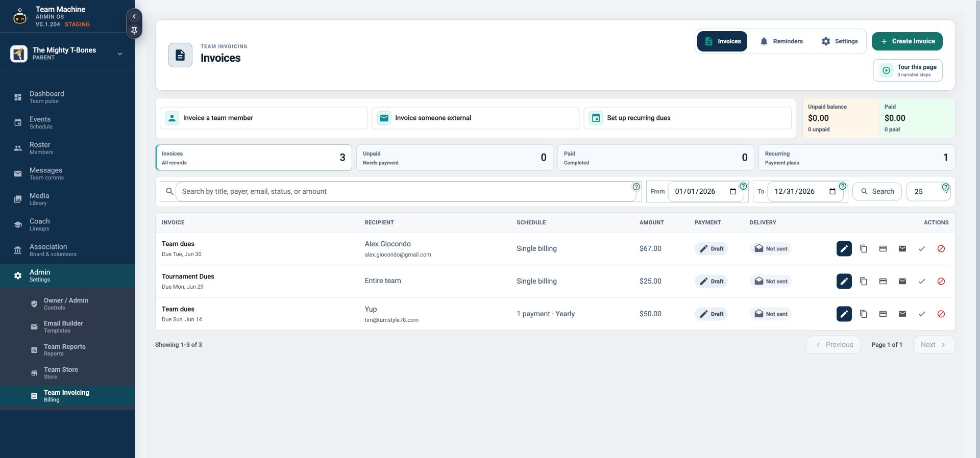
Task: Open help for the page size selector
Action: (945, 187)
